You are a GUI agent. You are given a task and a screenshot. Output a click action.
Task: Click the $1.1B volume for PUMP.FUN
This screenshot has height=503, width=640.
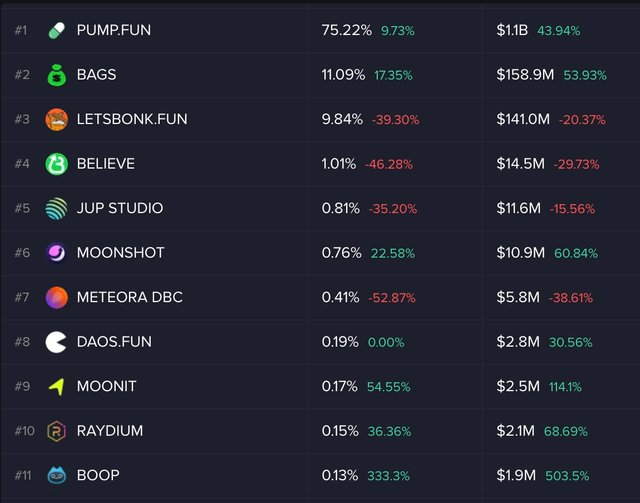(512, 30)
